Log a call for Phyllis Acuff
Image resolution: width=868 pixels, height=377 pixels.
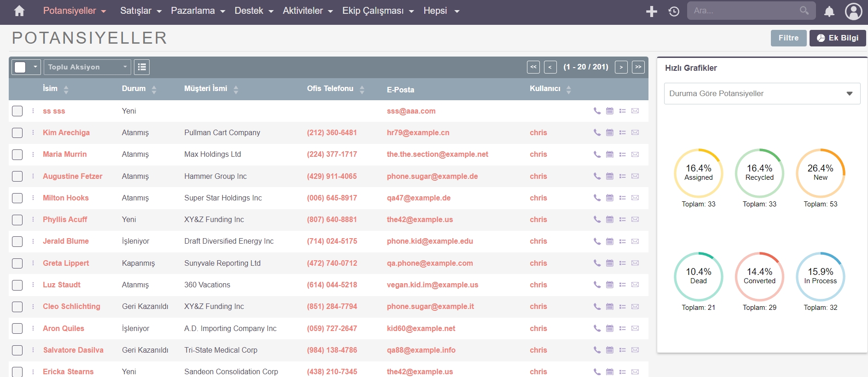point(597,219)
